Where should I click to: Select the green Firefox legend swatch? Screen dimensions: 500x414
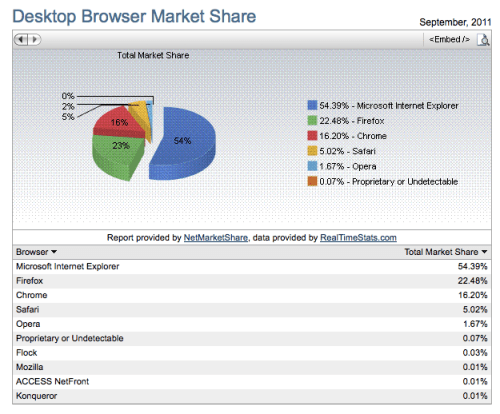312,120
